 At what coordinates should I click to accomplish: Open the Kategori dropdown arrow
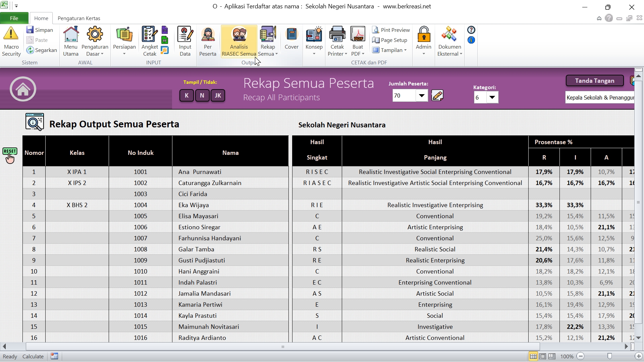click(492, 98)
